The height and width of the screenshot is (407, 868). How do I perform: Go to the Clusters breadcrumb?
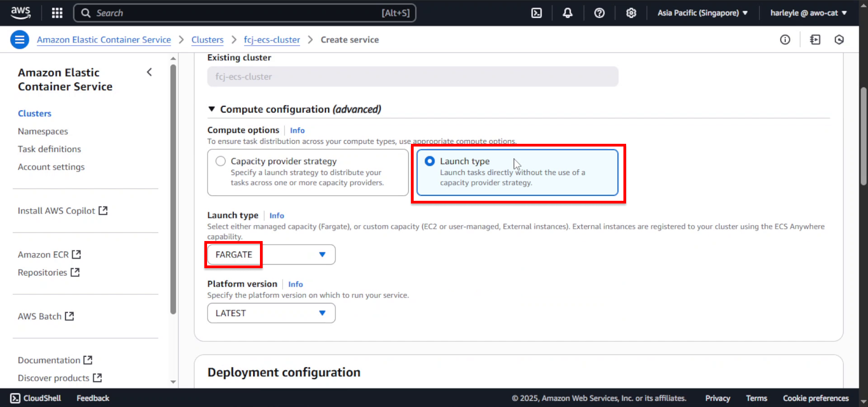coord(208,40)
